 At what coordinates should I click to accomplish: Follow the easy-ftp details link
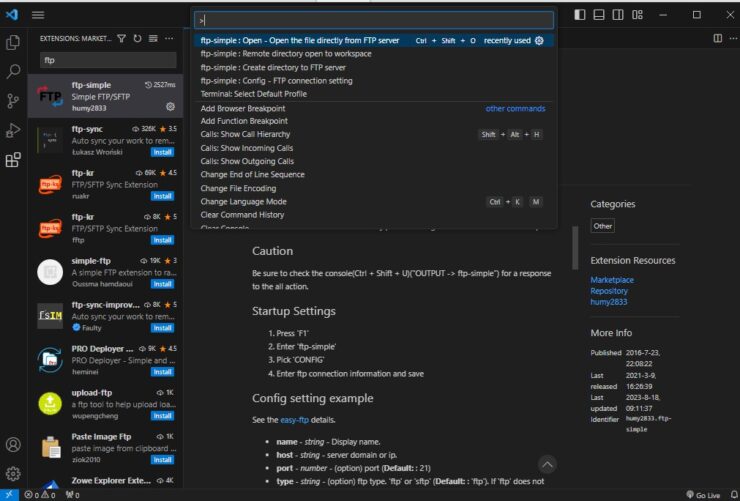(x=294, y=420)
